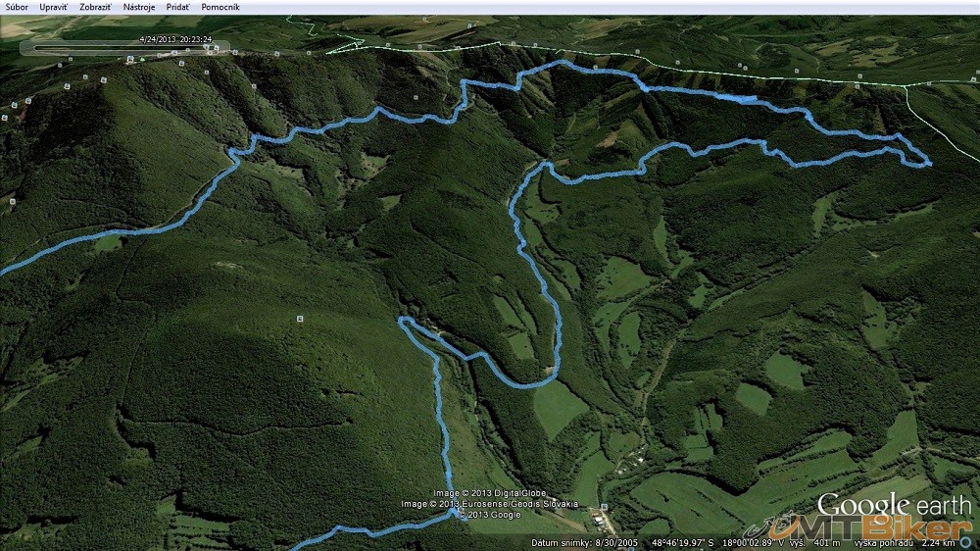Screen dimensions: 980x551
Task: Open the Nástroje menu
Action: (140, 7)
